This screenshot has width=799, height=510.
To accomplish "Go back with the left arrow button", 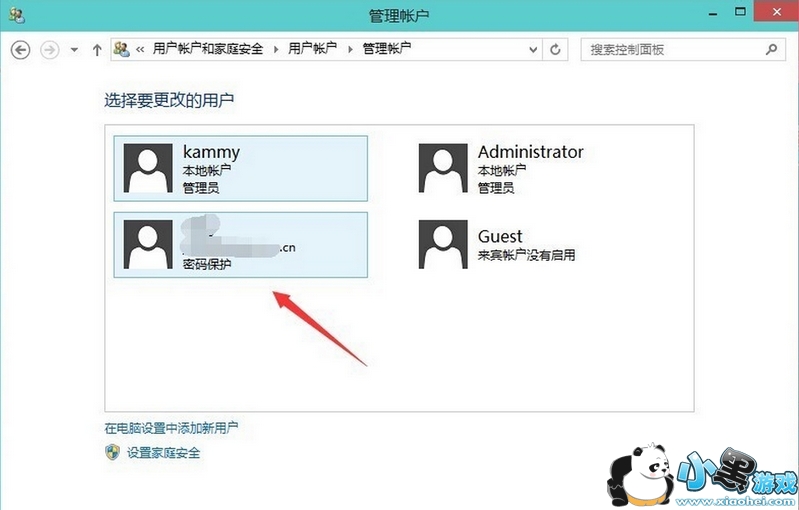I will [20, 50].
